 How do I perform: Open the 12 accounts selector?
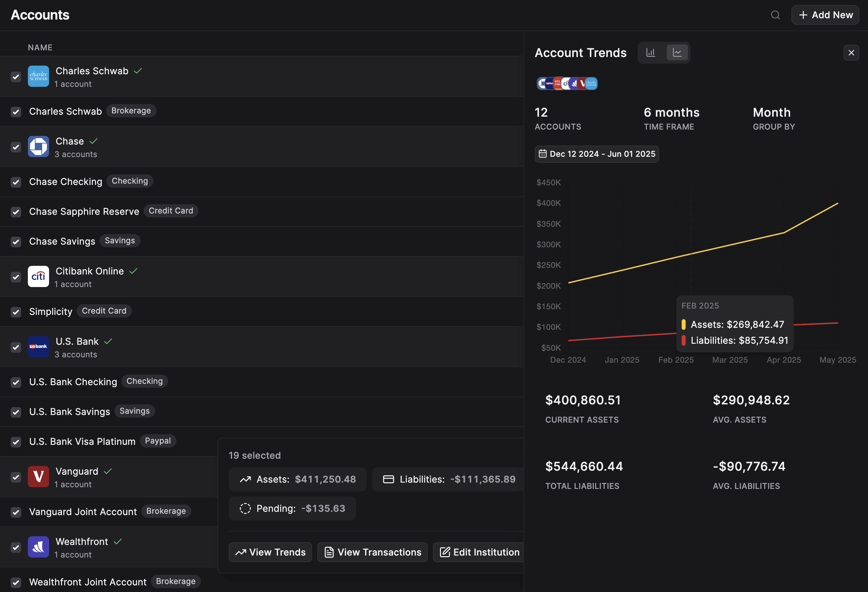558,118
